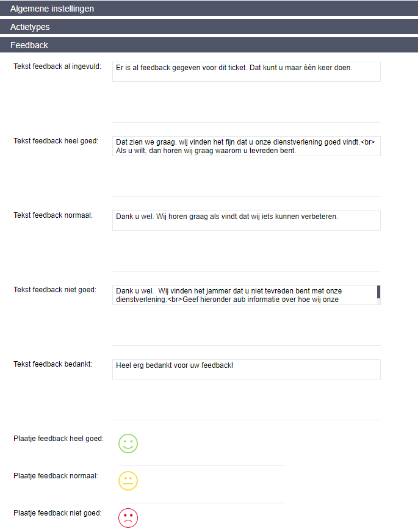Viewport: 418px width, 532px height.
Task: Edit the 'Tekst feedback heel goed' textbox
Action: point(247,146)
